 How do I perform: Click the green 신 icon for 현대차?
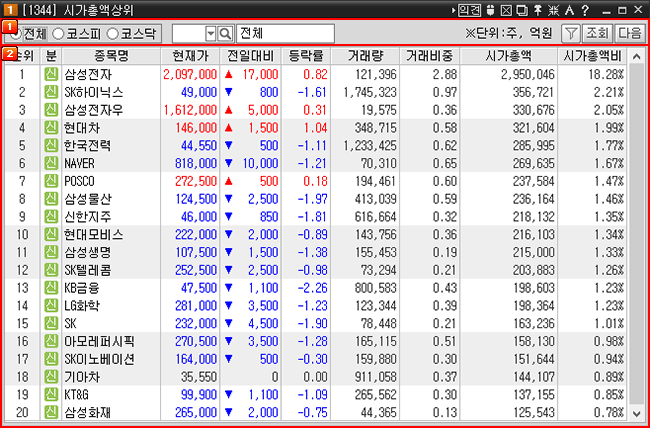(x=51, y=128)
